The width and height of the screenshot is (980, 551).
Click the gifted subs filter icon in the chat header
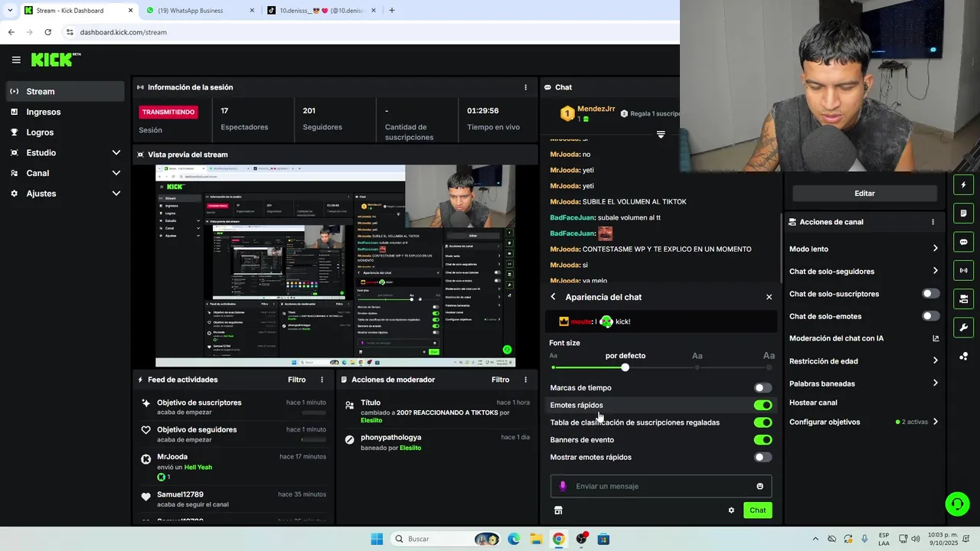coord(661,135)
